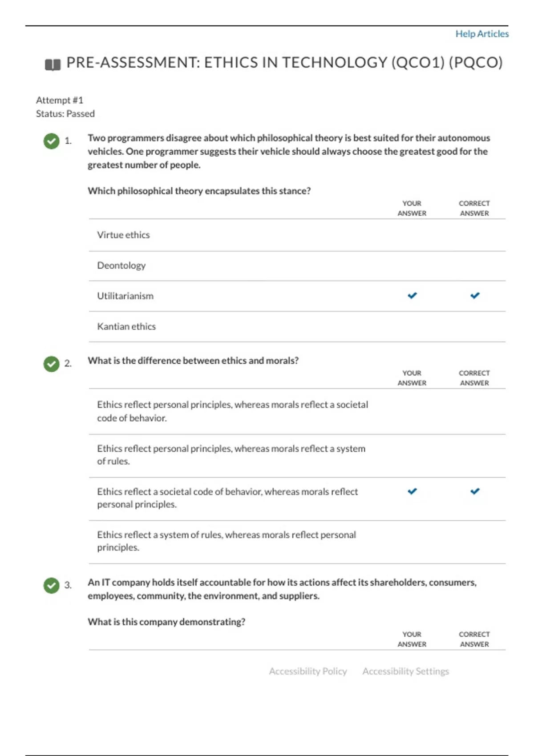Click the Correct Answer column header
534x756 pixels.
coord(474,208)
